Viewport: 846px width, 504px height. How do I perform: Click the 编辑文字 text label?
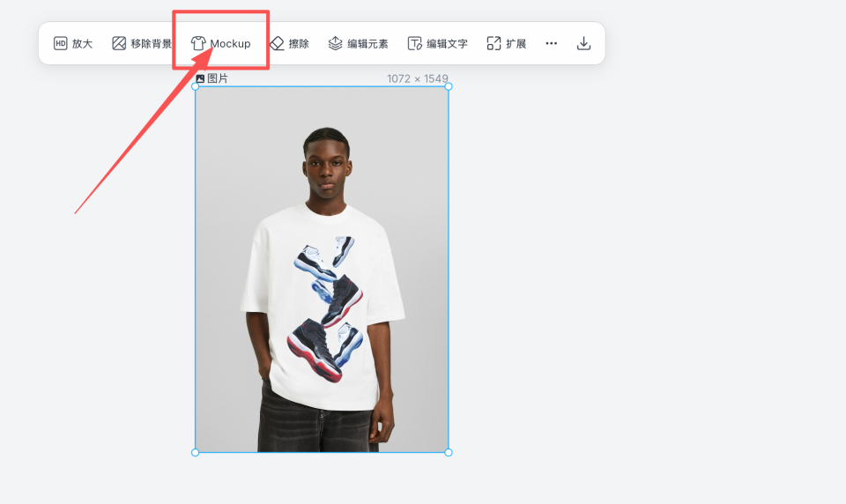pos(447,44)
